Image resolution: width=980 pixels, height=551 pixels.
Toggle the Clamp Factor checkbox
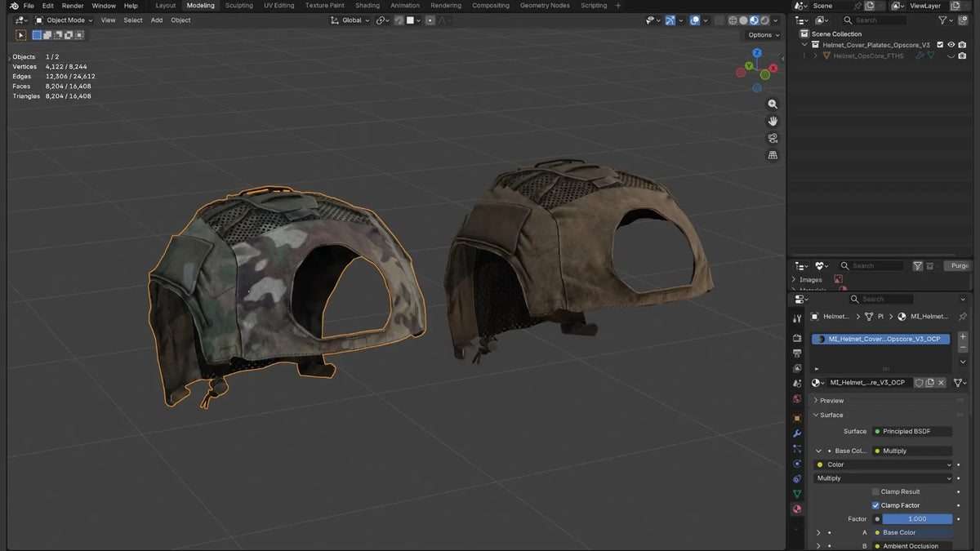(x=875, y=505)
